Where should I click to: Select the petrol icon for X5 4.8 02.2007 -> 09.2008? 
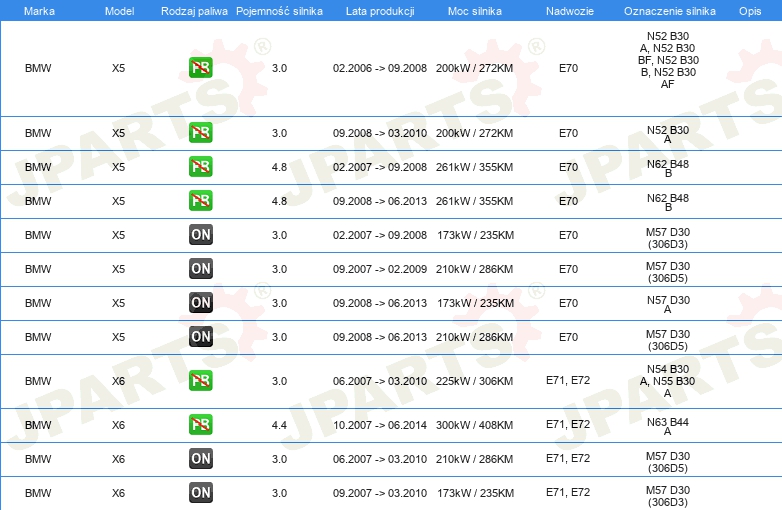click(x=200, y=167)
